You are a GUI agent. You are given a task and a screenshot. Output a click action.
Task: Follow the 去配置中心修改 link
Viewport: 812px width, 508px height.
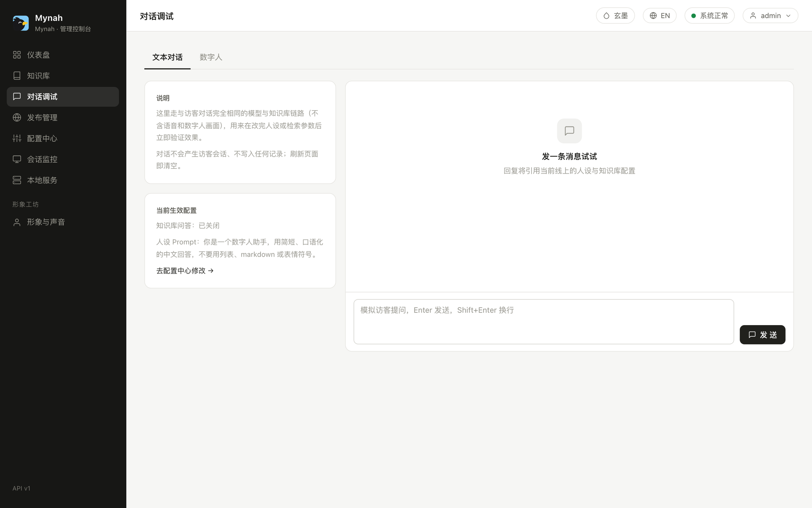pyautogui.click(x=185, y=271)
